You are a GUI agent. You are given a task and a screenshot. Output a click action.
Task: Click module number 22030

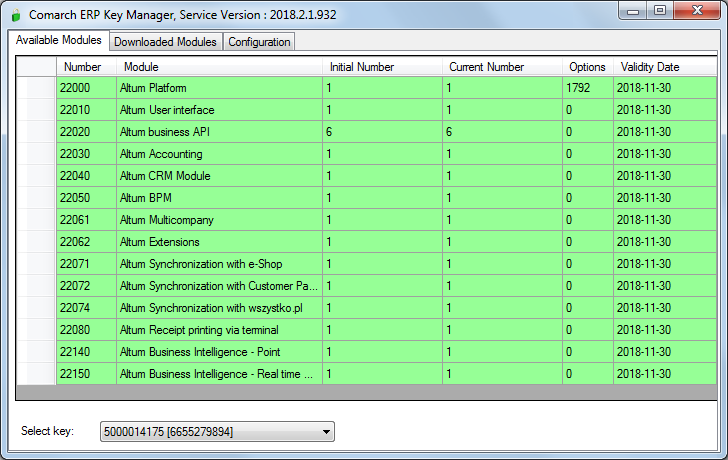(86, 154)
